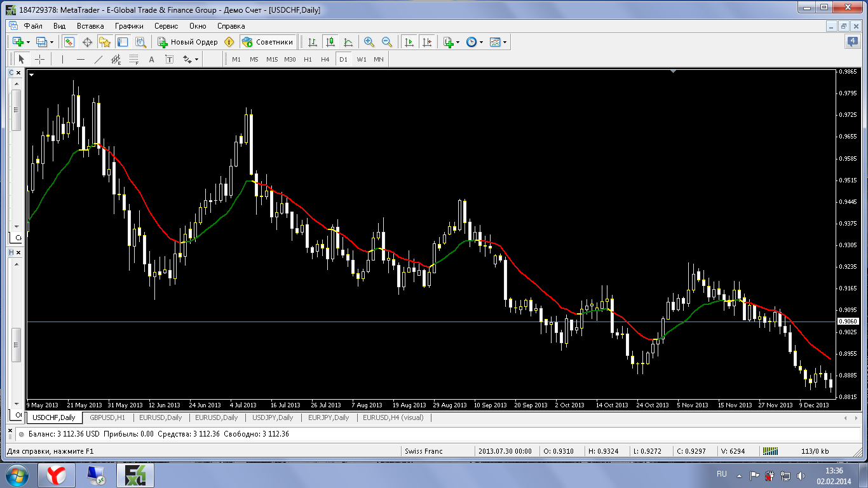The height and width of the screenshot is (488, 868).
Task: Expand the Templates dropdown arrow
Action: [x=505, y=42]
